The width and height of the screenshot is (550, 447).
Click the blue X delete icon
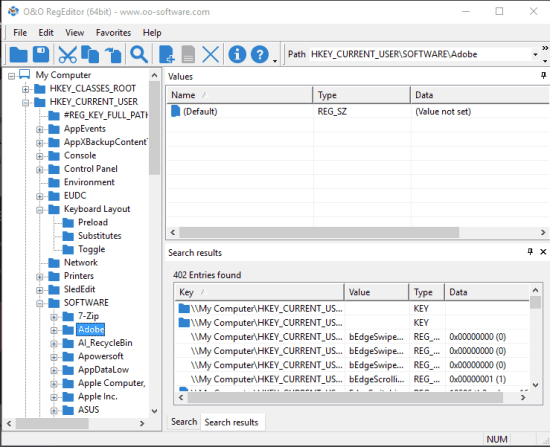211,54
